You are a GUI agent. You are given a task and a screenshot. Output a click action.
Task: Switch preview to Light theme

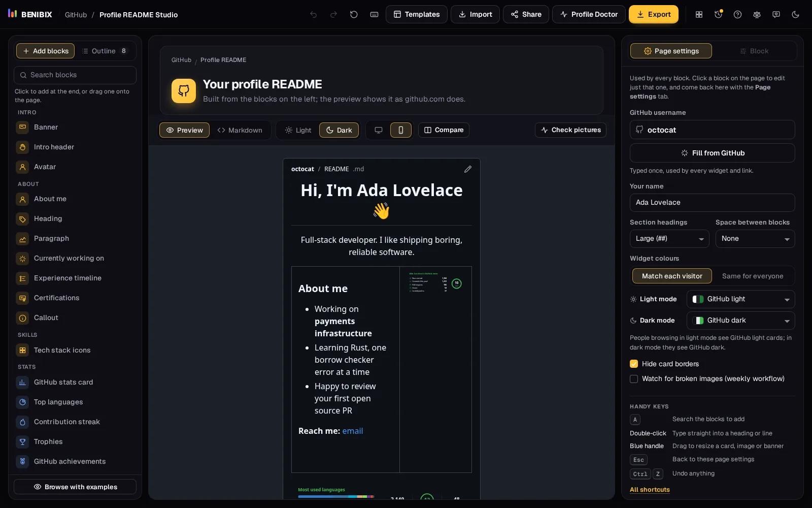(298, 130)
